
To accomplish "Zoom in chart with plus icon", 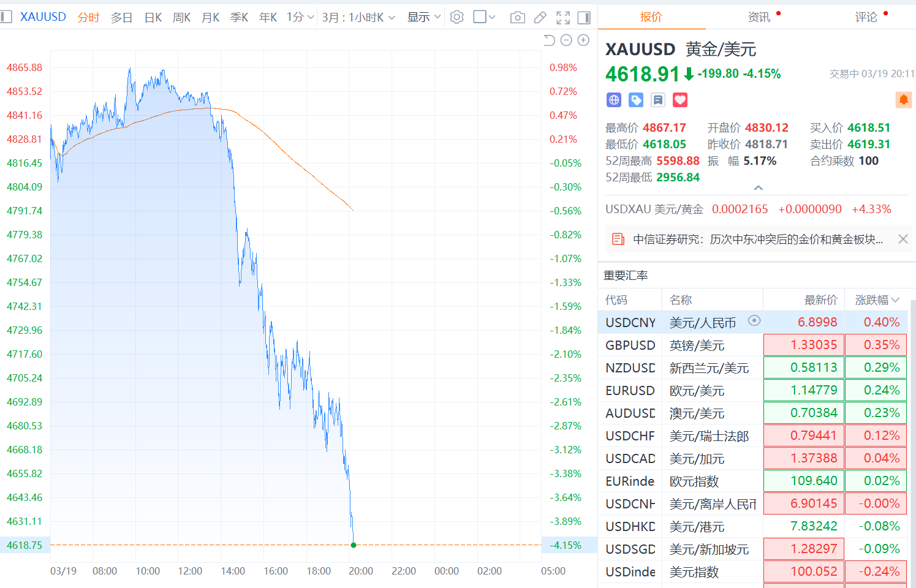I will tap(583, 40).
